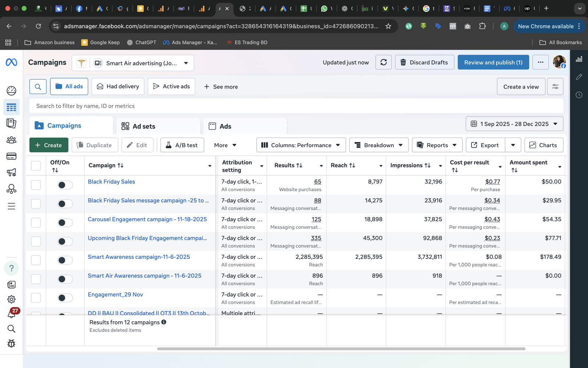Open the Carousel Engagement campaign link
588x368 pixels.
[x=147, y=219]
